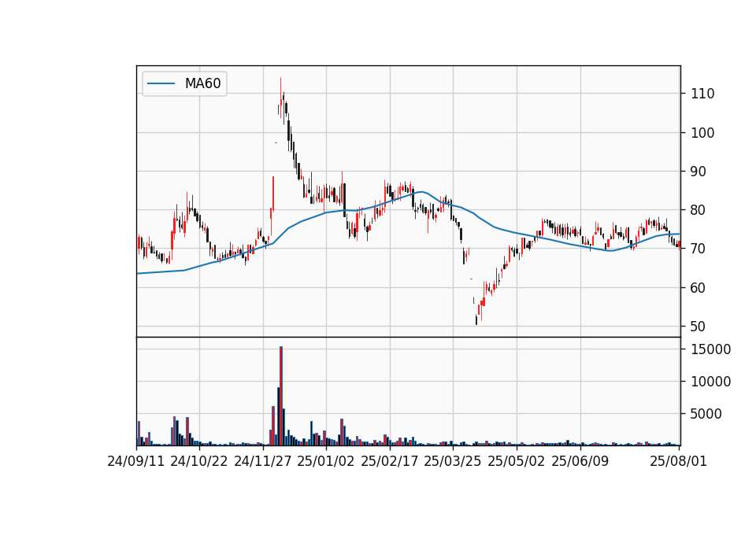Click the tallest volume bar near 15000
Image resolution: width=756 pixels, height=543 pixels.
coord(281,396)
